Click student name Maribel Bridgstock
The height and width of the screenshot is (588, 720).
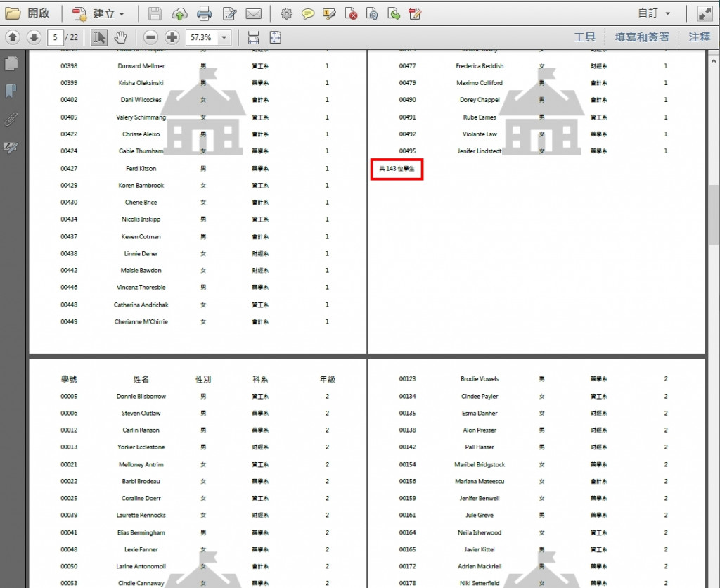point(480,464)
